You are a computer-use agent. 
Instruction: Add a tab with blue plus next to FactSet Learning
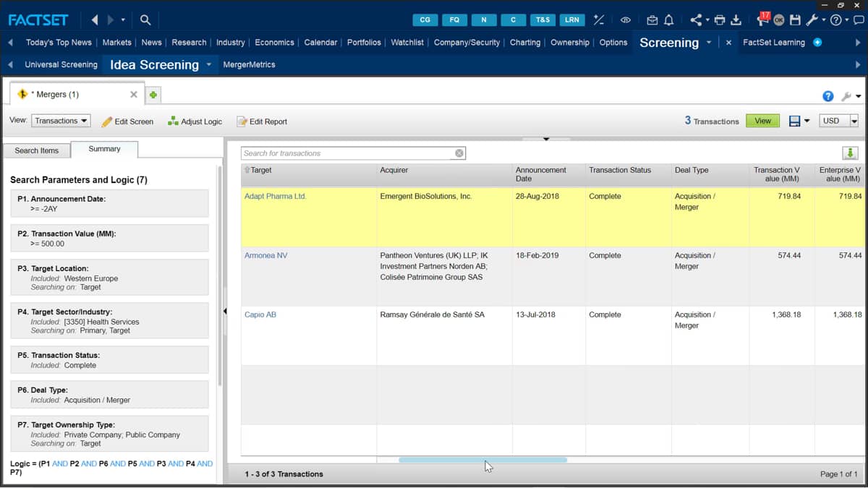[x=817, y=43]
